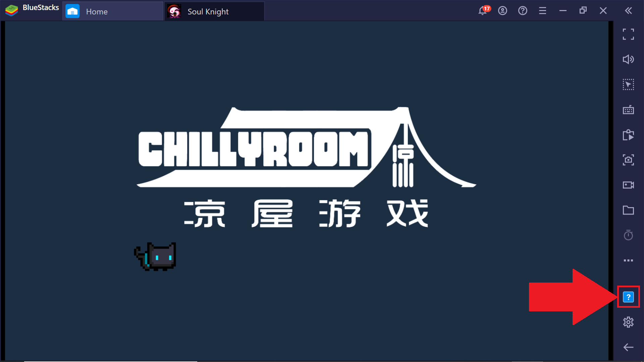644x362 pixels.
Task: Open the file manager folder icon
Action: [629, 210]
